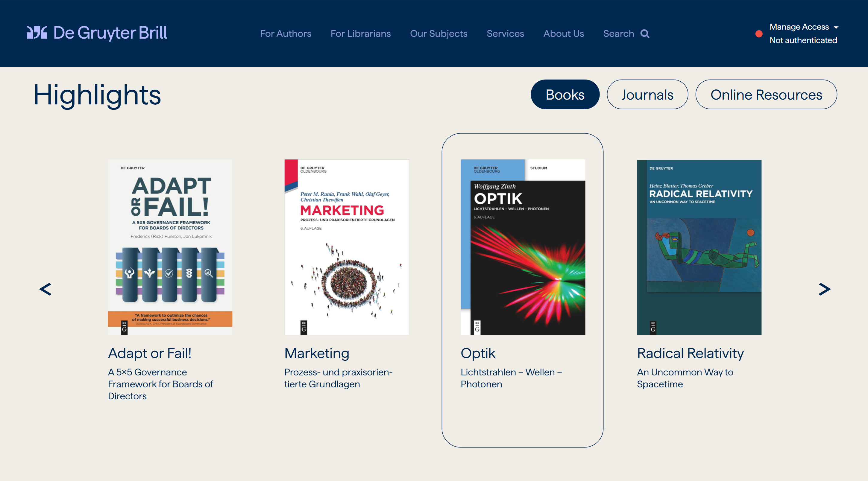This screenshot has width=868, height=481.
Task: Open the Our Subjects menu
Action: 438,34
